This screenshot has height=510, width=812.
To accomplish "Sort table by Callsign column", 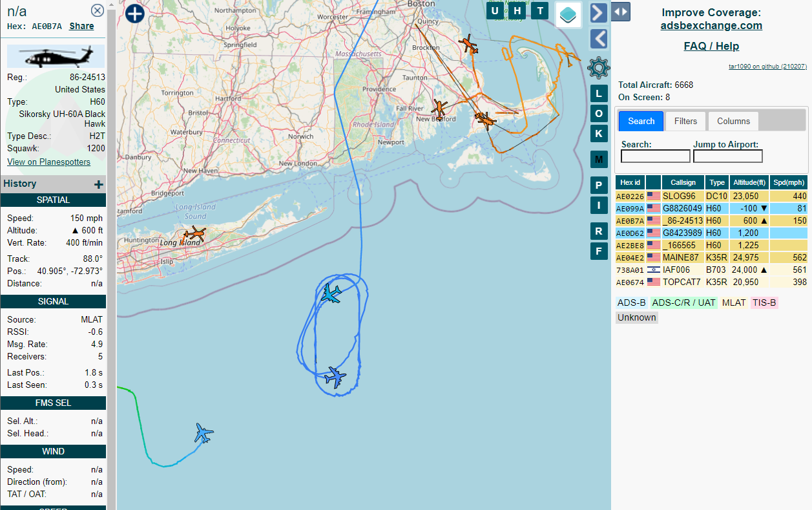I will coord(683,182).
